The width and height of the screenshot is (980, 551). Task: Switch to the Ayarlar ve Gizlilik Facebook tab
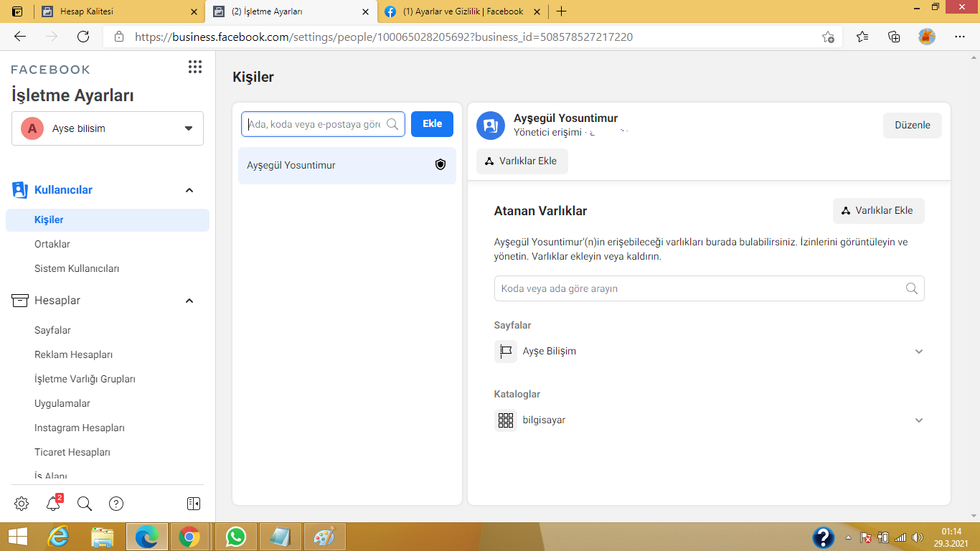pos(463,11)
